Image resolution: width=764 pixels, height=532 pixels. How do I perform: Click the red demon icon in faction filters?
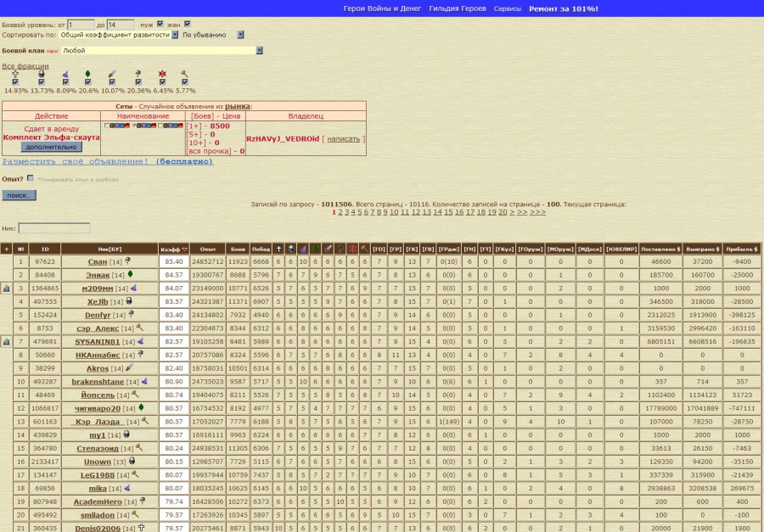click(x=161, y=75)
